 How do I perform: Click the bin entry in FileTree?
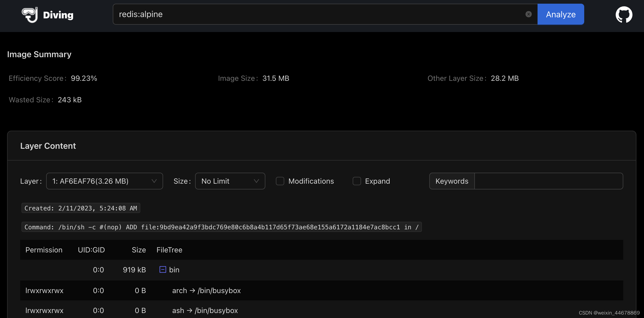(x=174, y=269)
